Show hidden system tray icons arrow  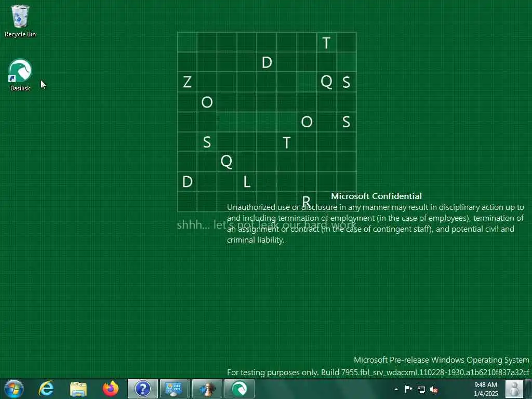coord(396,389)
